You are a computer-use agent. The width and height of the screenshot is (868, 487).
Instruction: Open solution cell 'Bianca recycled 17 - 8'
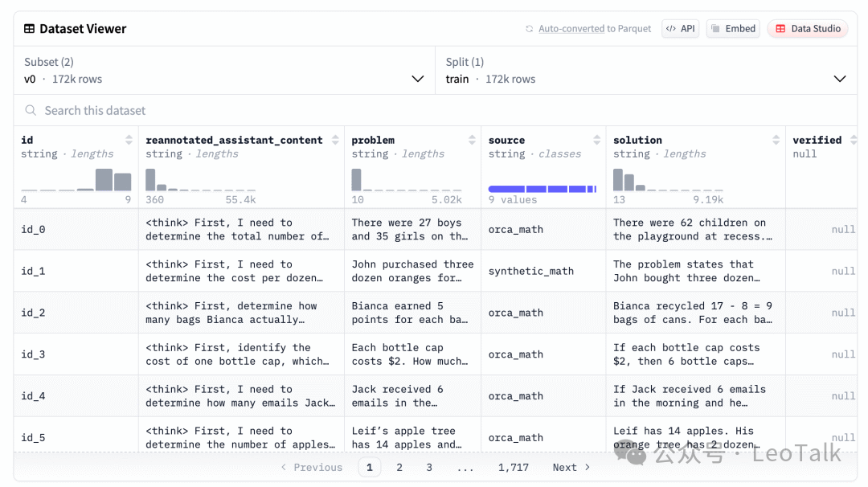coord(696,313)
